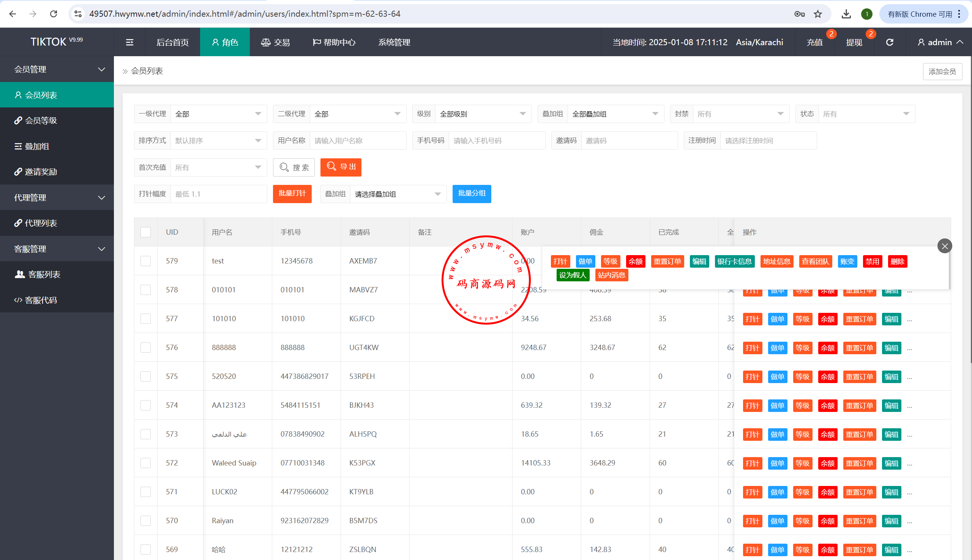Focus the 用户名称 input field

(358, 141)
